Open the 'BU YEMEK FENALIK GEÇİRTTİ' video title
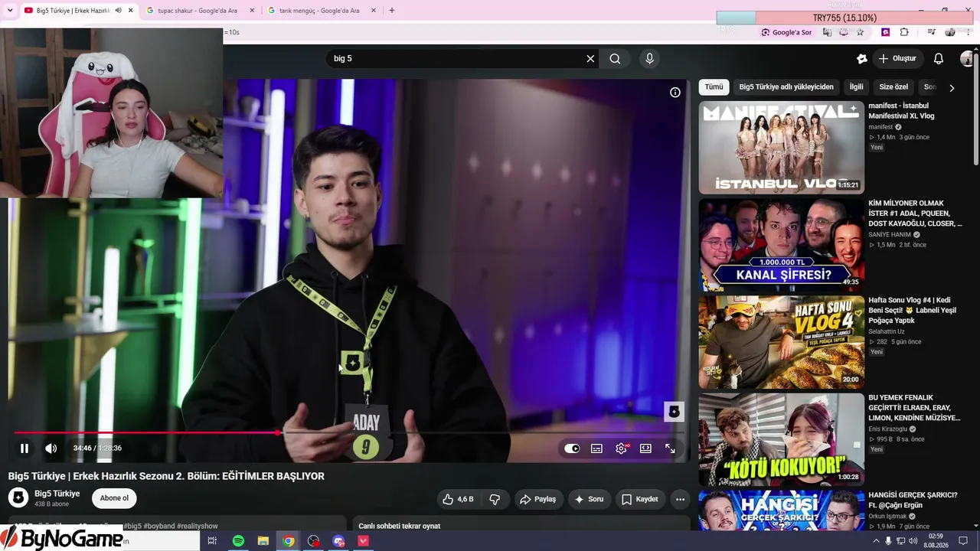 (914, 408)
